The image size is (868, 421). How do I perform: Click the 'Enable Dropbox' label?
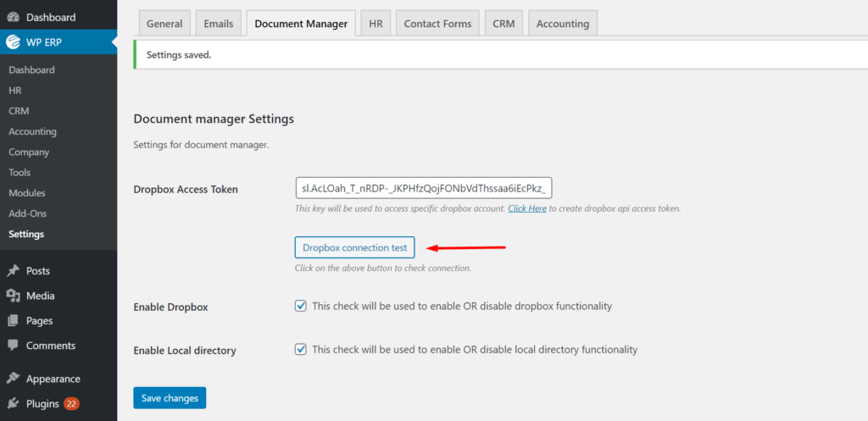(170, 307)
